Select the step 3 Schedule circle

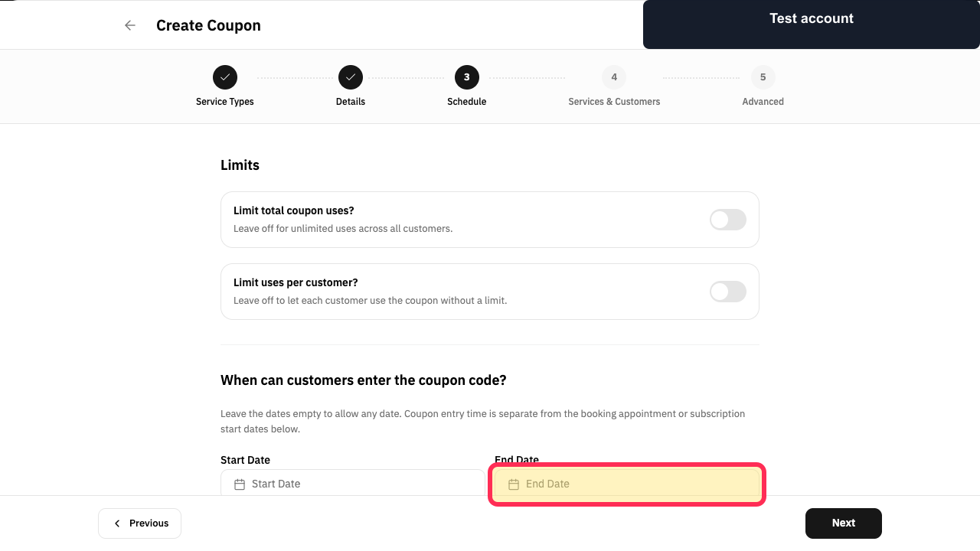click(467, 77)
